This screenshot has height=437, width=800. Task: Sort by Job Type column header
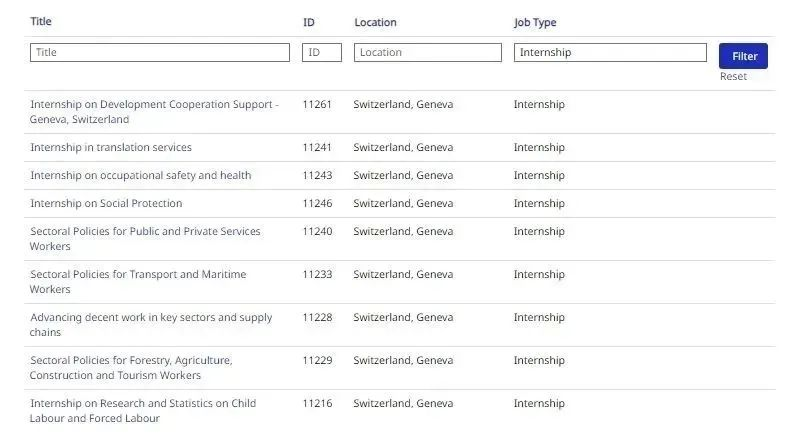535,22
